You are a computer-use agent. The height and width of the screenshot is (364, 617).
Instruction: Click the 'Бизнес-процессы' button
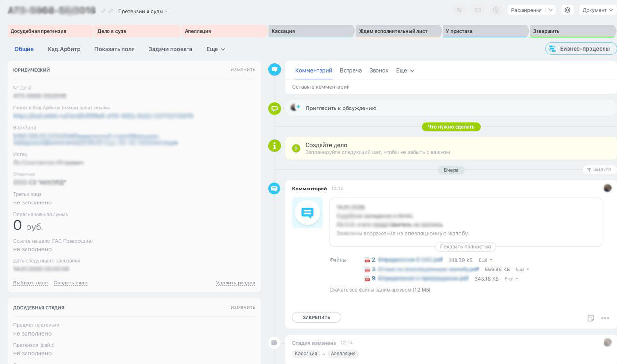tap(580, 49)
